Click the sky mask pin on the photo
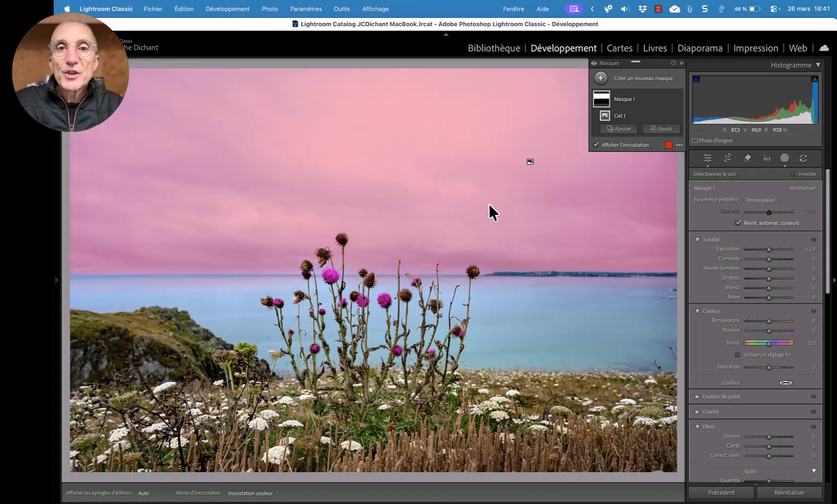837x504 pixels. 530,162
